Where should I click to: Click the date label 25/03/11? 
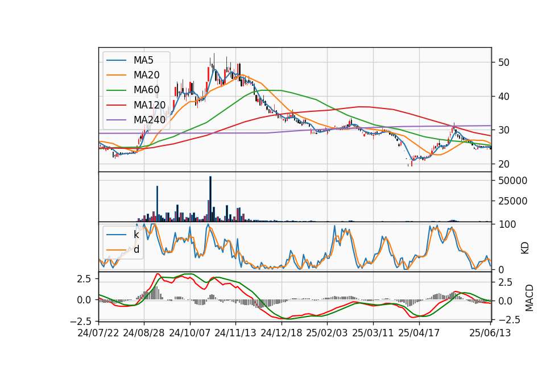coord(373,333)
